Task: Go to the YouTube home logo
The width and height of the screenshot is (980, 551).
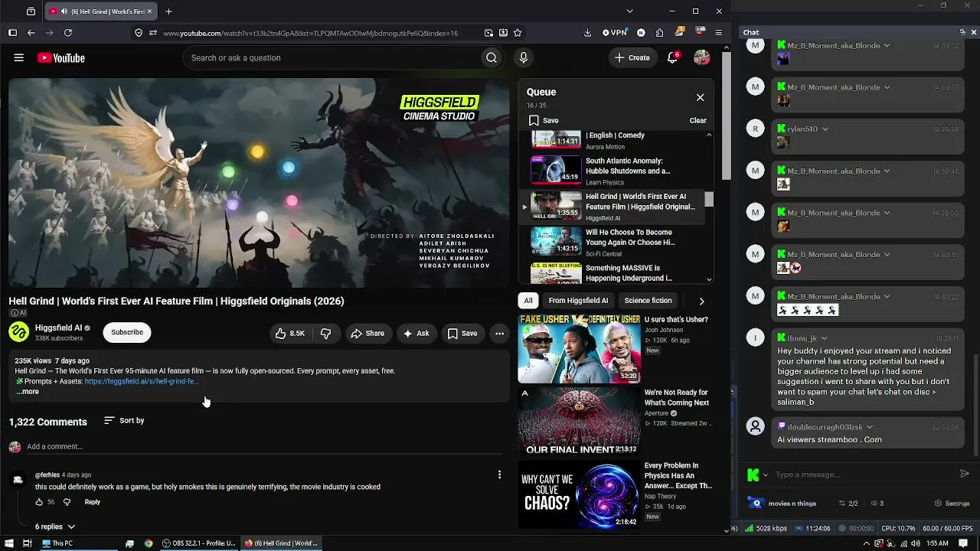Action: click(60, 58)
